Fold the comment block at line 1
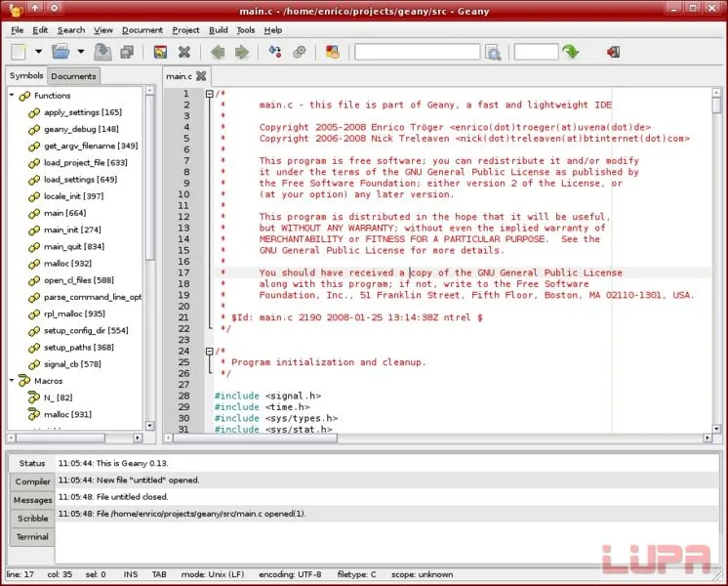 (210, 94)
